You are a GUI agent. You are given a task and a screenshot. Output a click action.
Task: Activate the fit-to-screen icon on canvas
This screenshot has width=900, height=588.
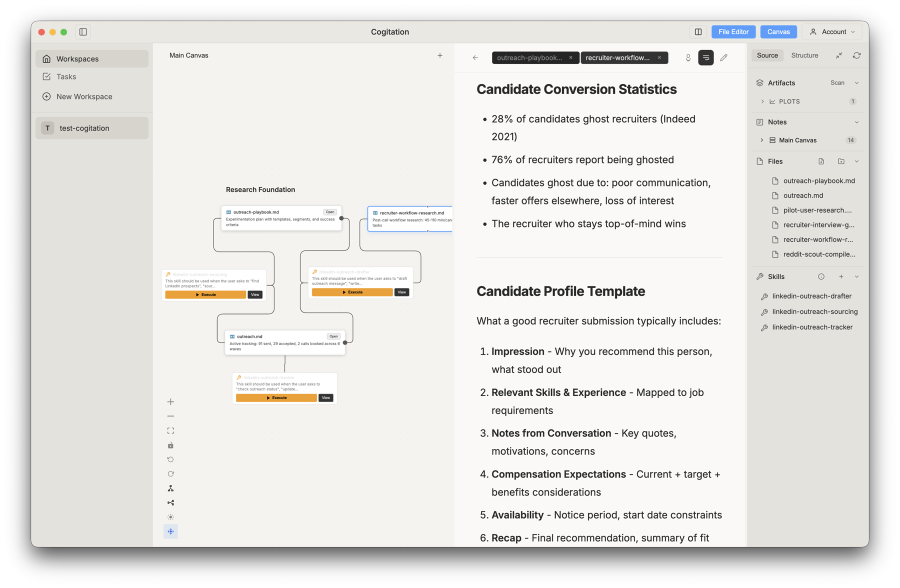[170, 430]
